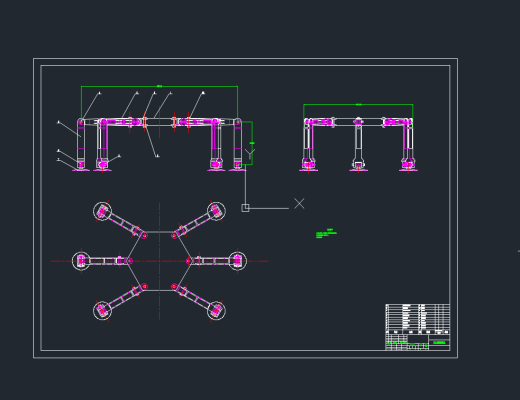Select the middle-left foot pad in plan view

[x=81, y=261]
